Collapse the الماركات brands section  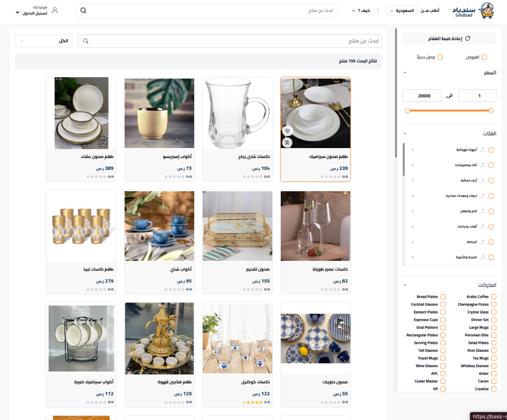click(405, 285)
